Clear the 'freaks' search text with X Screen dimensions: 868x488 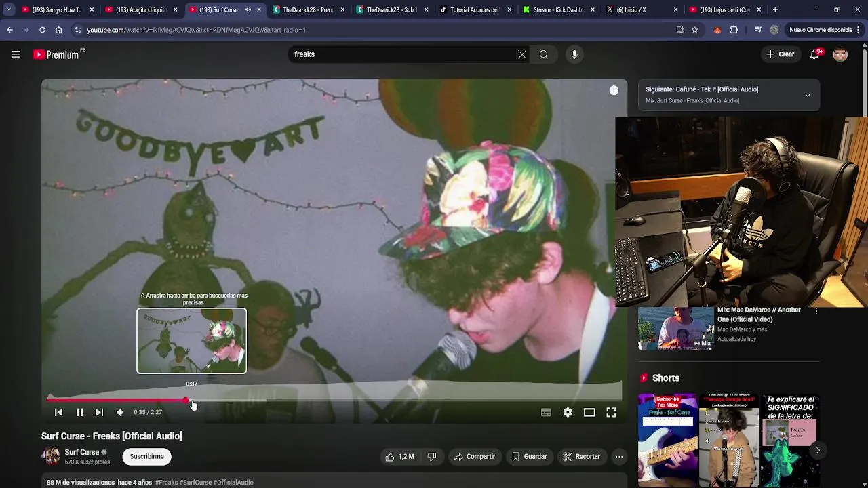click(521, 54)
